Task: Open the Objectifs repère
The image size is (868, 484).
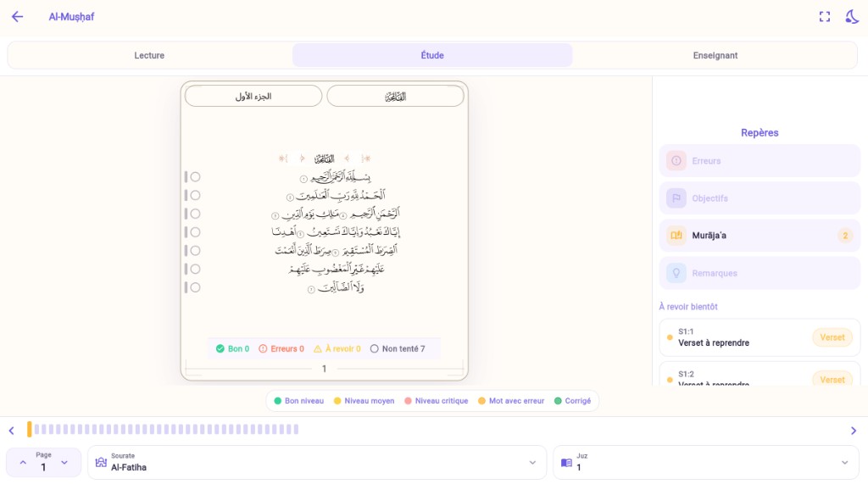Action: 759,198
